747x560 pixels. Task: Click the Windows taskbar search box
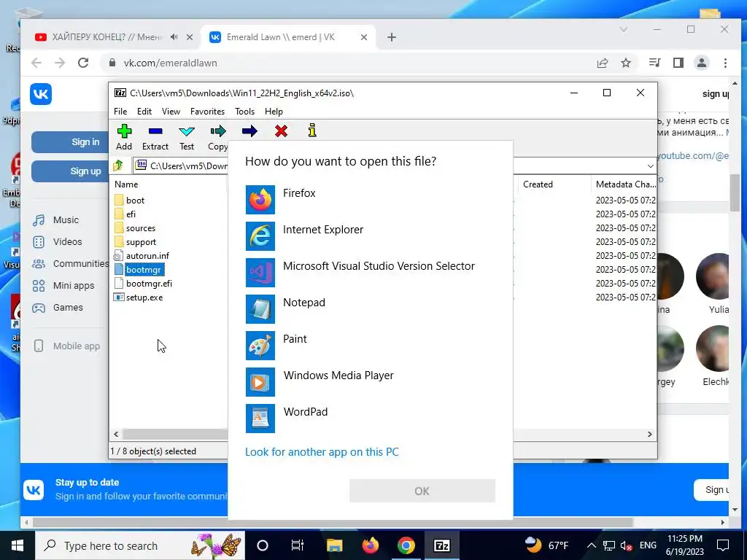pos(140,545)
